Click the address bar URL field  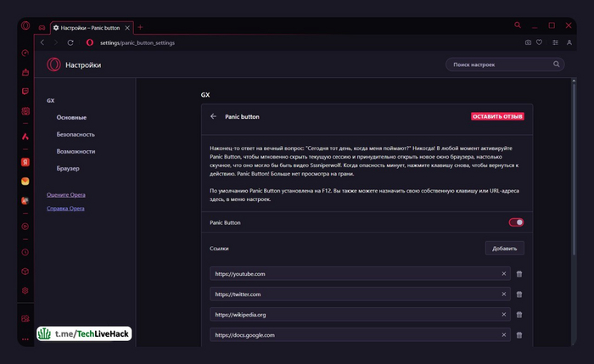tap(137, 42)
